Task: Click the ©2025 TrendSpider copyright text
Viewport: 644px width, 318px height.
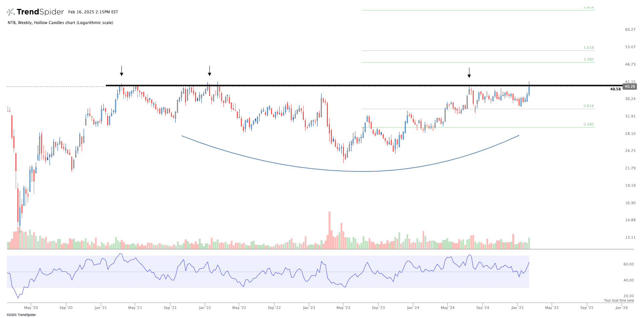Action: point(21,315)
